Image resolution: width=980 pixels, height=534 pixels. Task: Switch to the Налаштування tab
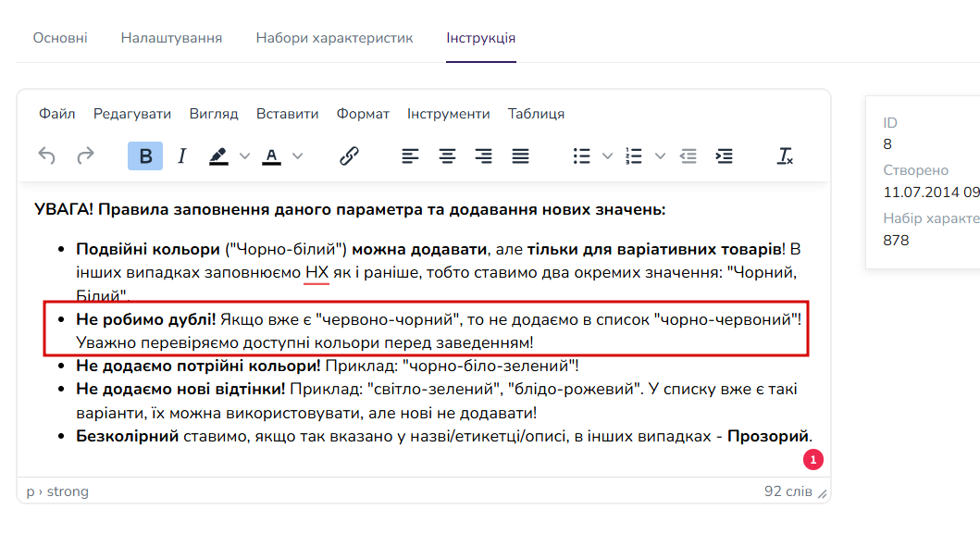click(x=171, y=38)
